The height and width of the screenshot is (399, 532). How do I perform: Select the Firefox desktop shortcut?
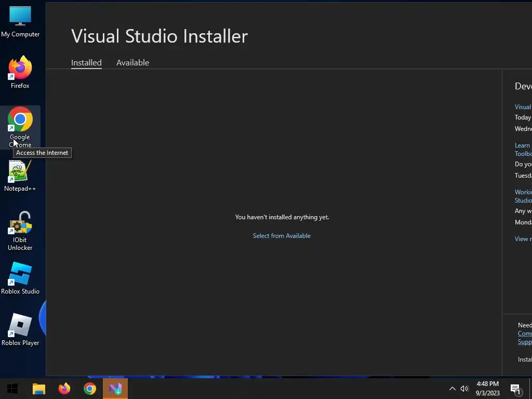(20, 72)
